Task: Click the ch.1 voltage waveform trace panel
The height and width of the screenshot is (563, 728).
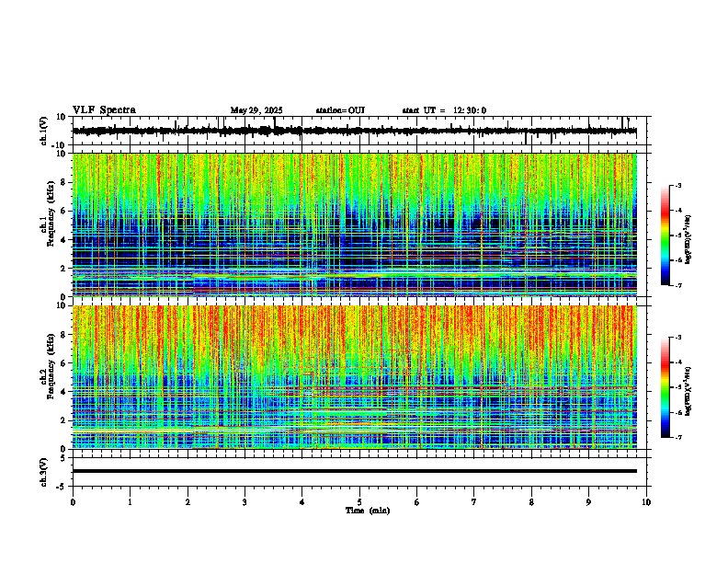Action: pos(359,131)
